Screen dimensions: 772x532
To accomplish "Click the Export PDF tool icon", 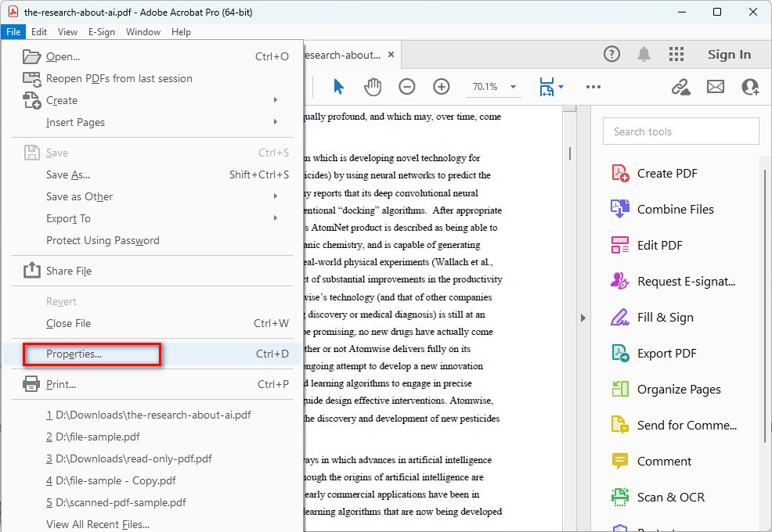I will 620,353.
